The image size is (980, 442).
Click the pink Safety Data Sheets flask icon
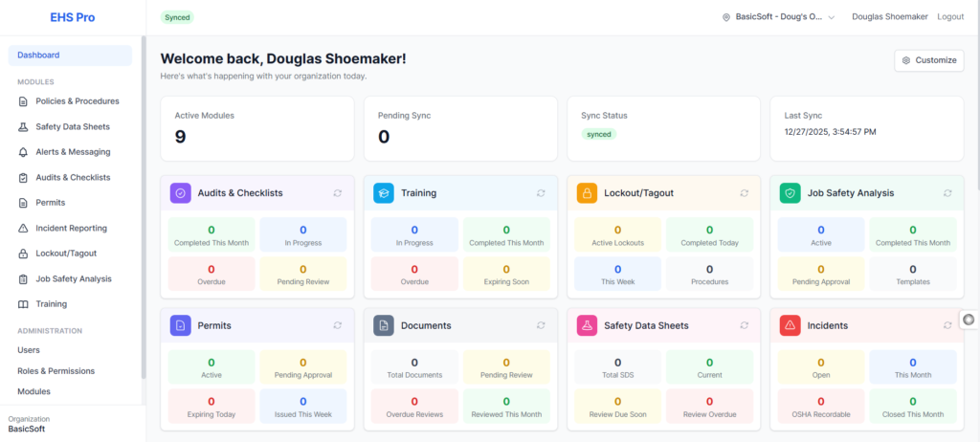[588, 325]
